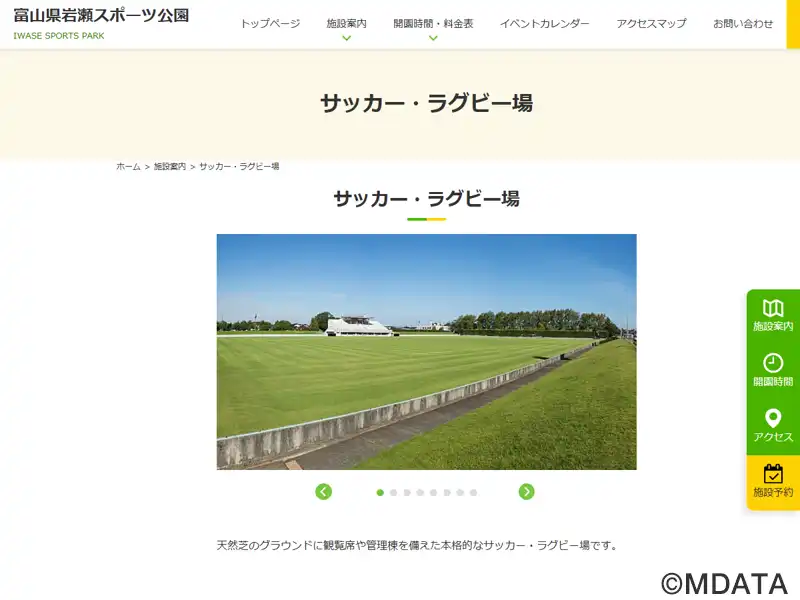Open トップページ in the navigation bar
The image size is (800, 600).
tap(270, 23)
